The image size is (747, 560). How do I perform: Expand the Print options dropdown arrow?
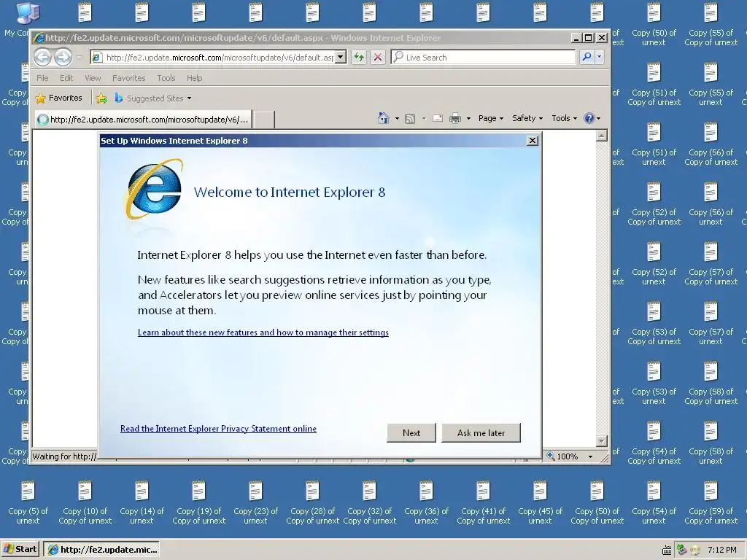[x=468, y=119]
